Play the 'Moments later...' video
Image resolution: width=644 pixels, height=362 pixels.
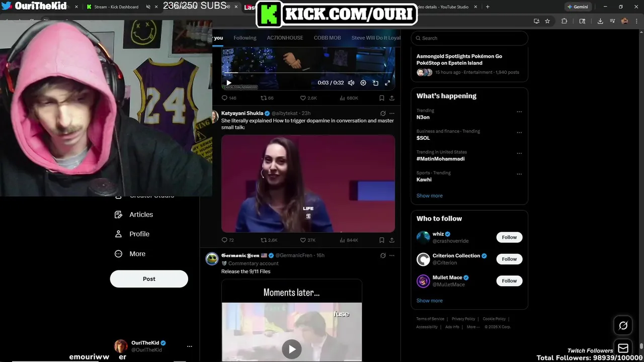coord(291,348)
